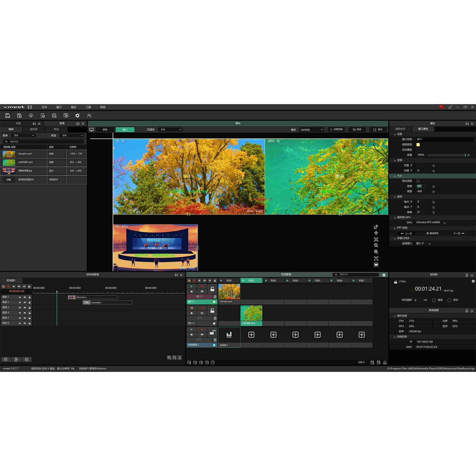Click the user account icon in toolbar
The image size is (476, 476).
point(89,116)
